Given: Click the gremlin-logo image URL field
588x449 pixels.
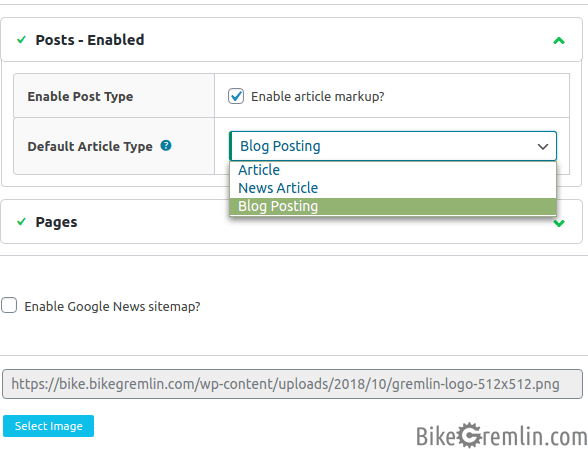Looking at the screenshot, I should pos(292,384).
